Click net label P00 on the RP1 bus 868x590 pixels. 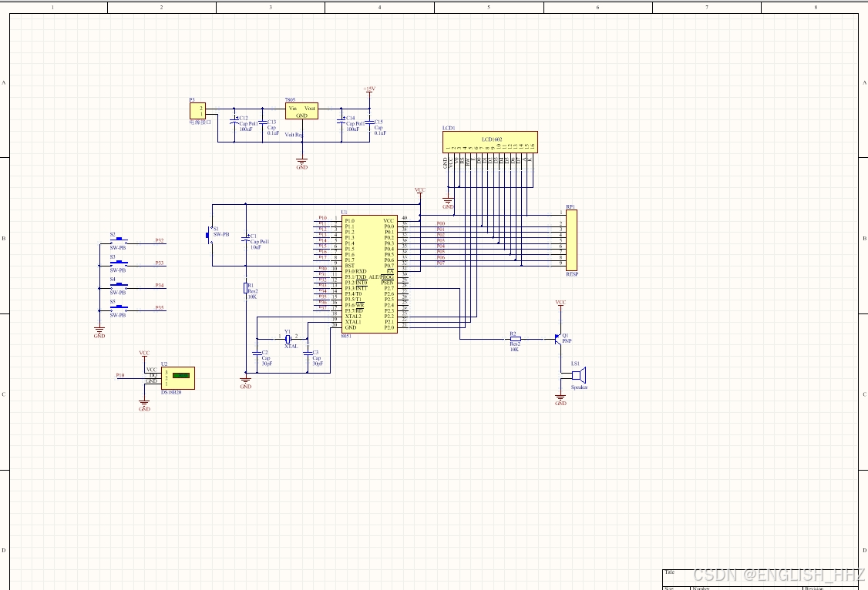(441, 223)
